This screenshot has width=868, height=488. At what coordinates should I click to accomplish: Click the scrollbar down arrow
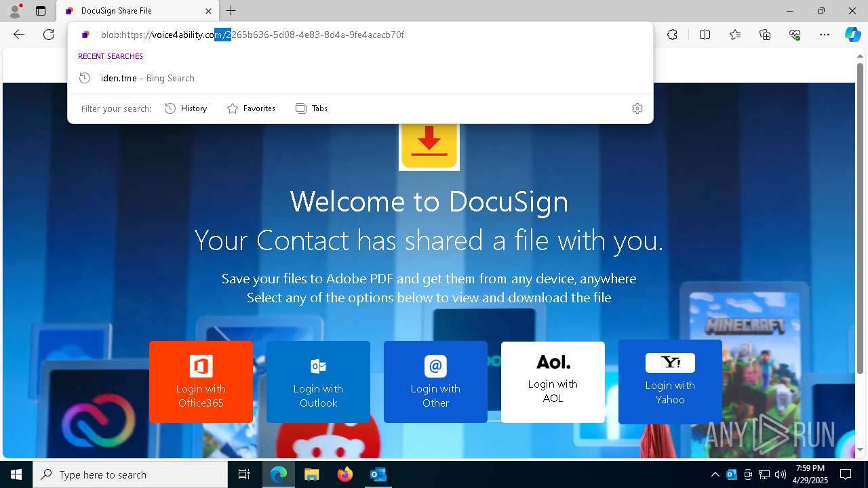pos(860,449)
